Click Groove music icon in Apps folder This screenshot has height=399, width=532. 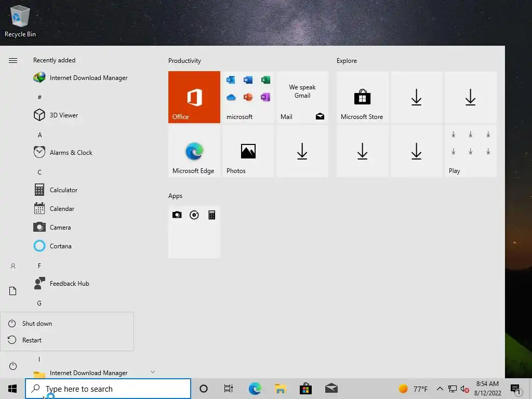(x=194, y=215)
